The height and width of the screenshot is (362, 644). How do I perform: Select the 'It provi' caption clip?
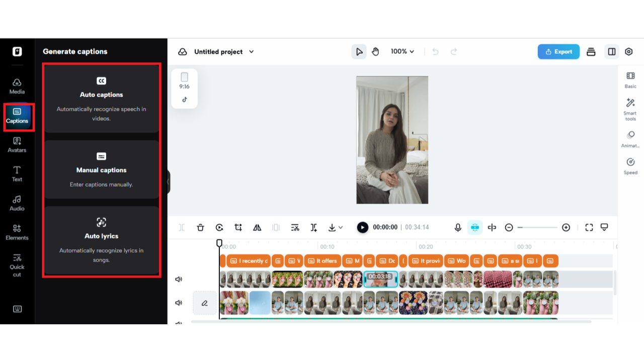click(426, 261)
